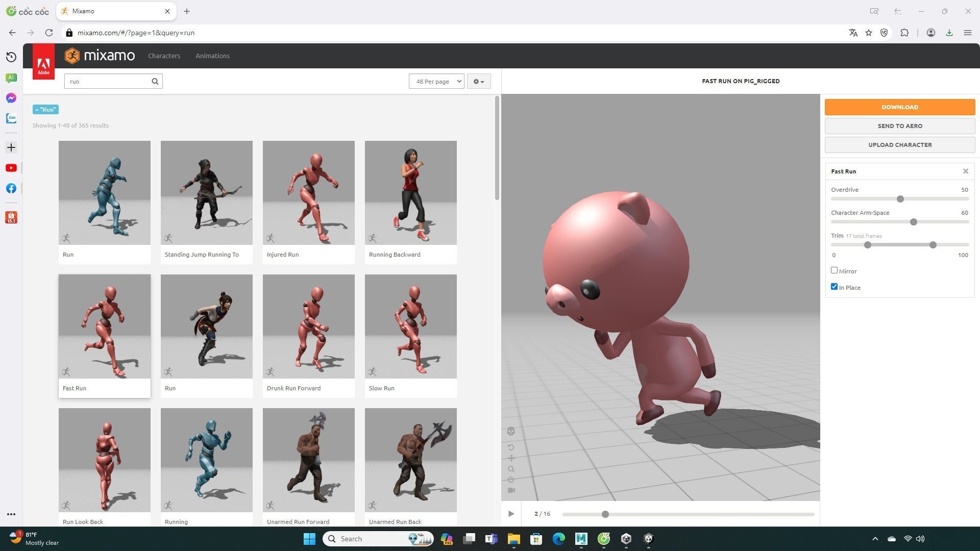980x551 pixels.
Task: Remove the "Run" filter tag
Action: (45, 110)
